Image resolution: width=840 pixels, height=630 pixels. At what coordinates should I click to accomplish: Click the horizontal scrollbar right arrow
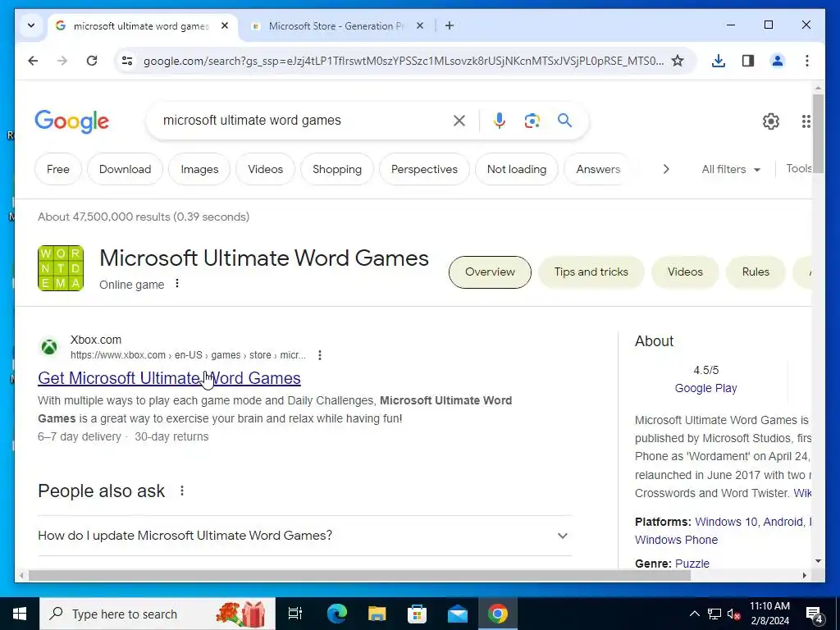(x=804, y=576)
